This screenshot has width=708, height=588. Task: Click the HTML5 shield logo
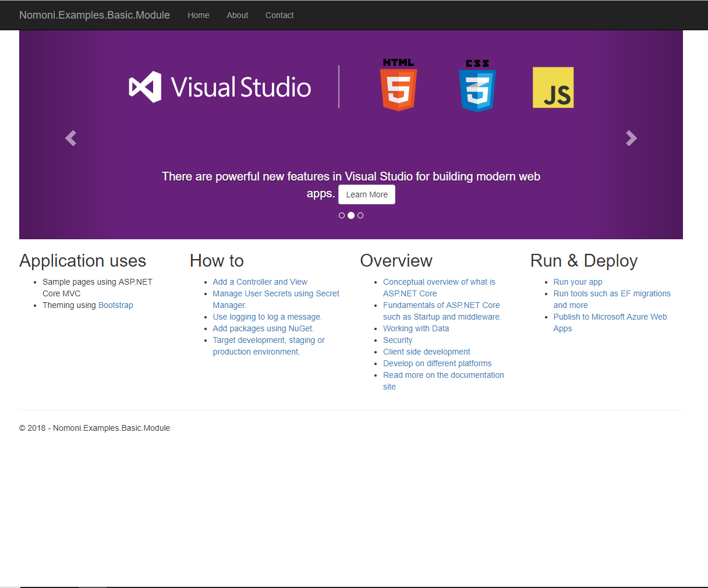tap(398, 85)
